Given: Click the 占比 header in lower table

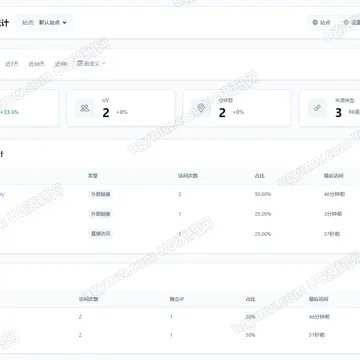Looking at the screenshot, I should (250, 299).
